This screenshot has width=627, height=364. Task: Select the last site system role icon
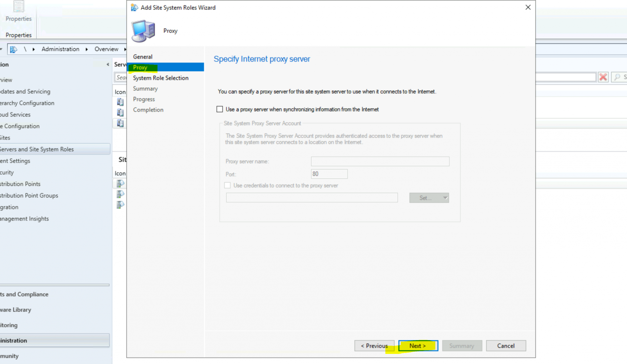[x=120, y=205]
